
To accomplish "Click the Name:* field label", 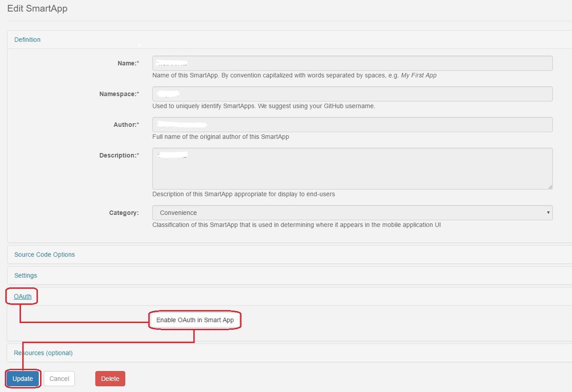I will coord(128,63).
